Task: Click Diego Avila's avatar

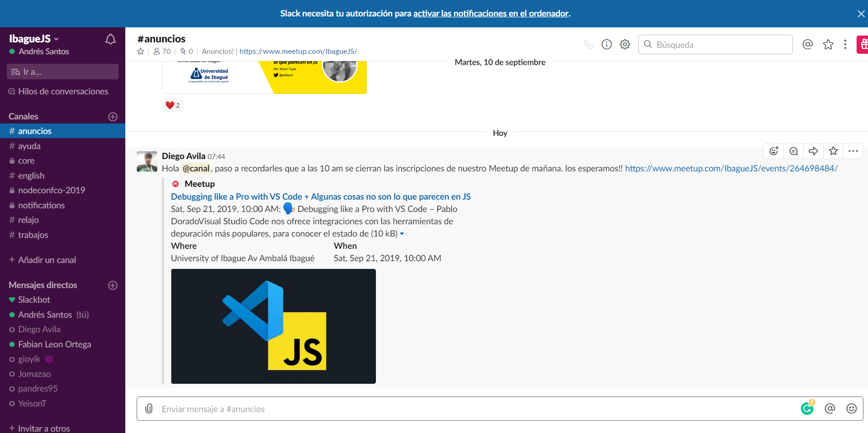Action: coord(147,161)
